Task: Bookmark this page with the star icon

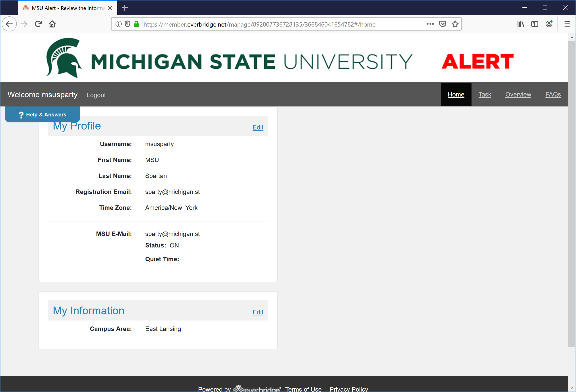Action: click(455, 24)
